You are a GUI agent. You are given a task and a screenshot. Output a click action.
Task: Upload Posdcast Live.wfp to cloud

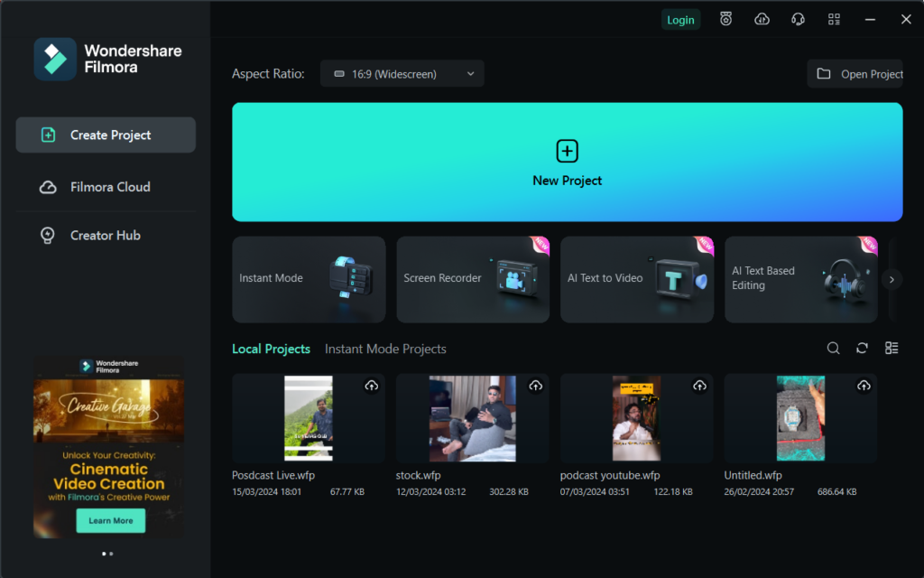pyautogui.click(x=371, y=386)
